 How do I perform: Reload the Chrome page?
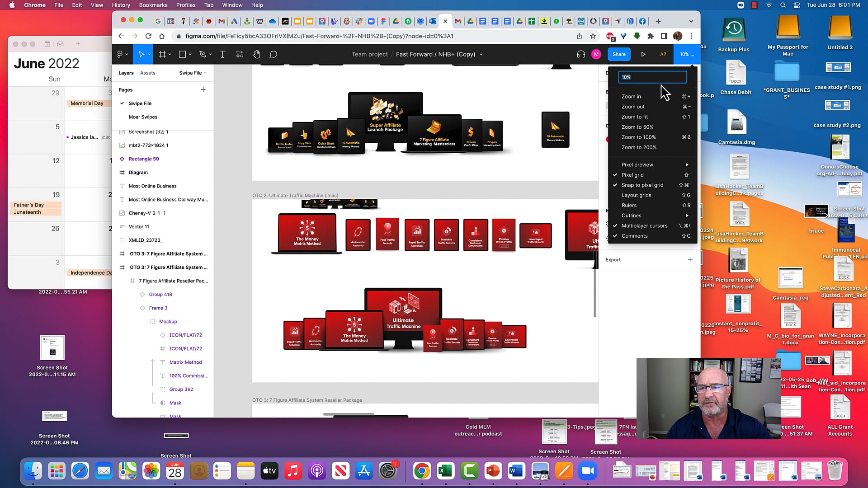point(148,36)
